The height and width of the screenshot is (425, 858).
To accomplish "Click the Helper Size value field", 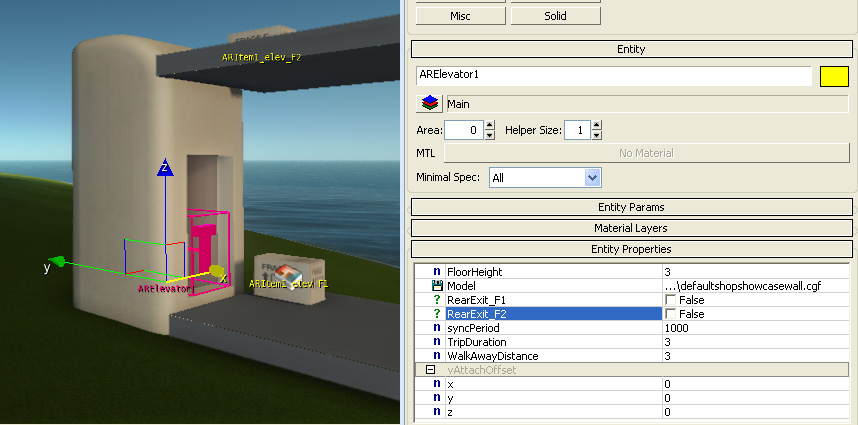I will tap(577, 130).
